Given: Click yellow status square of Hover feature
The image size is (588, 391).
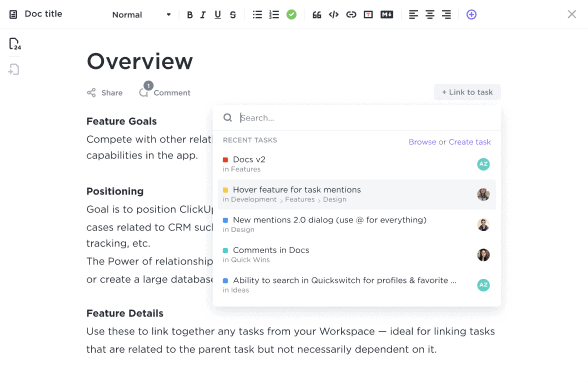Looking at the screenshot, I should (x=225, y=190).
